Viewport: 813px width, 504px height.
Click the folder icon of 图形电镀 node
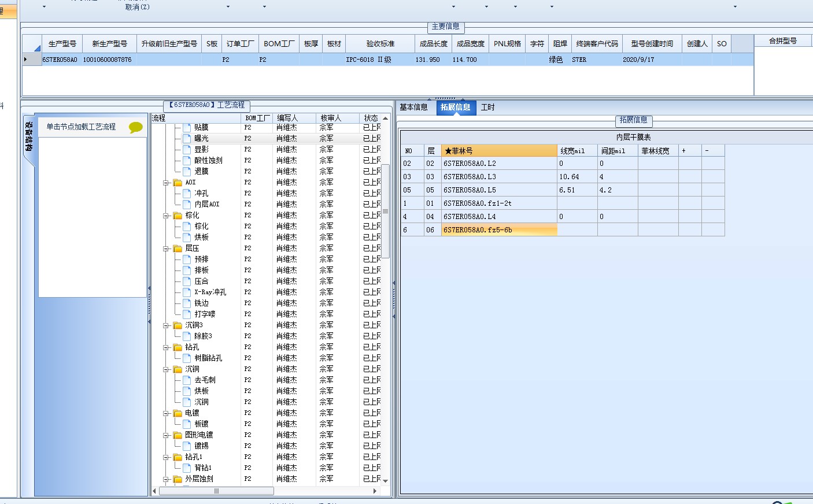[x=178, y=435]
